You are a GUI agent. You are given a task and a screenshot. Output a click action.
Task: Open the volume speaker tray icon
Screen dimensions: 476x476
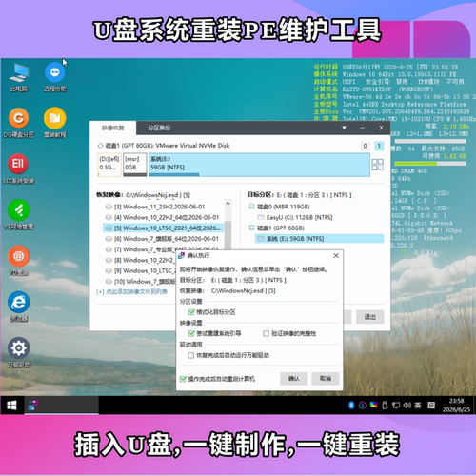point(407,406)
